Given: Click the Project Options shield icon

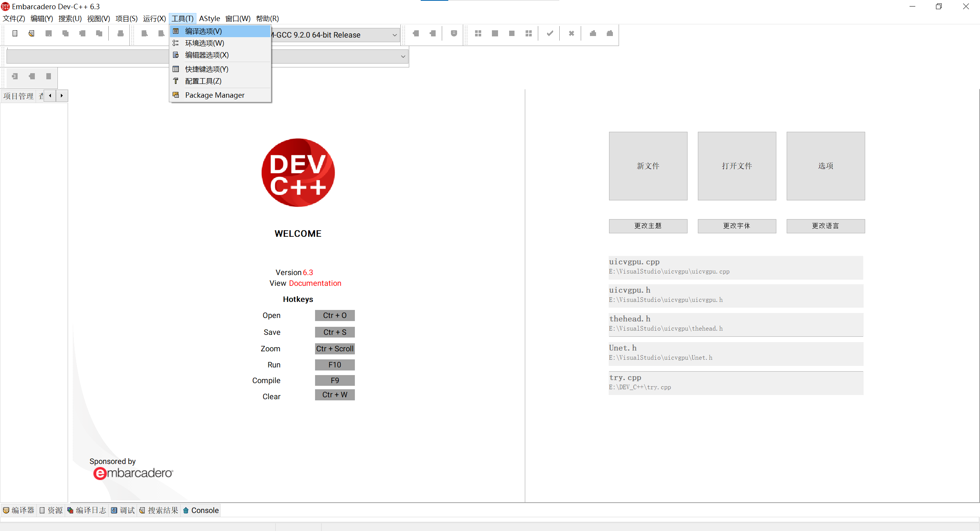Looking at the screenshot, I should [x=454, y=33].
